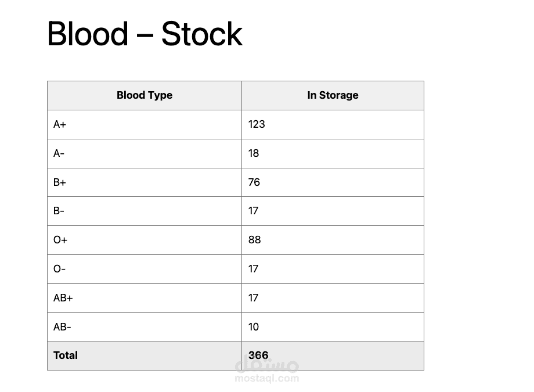
Task: Click the storage value in the O- row
Action: (x=253, y=269)
